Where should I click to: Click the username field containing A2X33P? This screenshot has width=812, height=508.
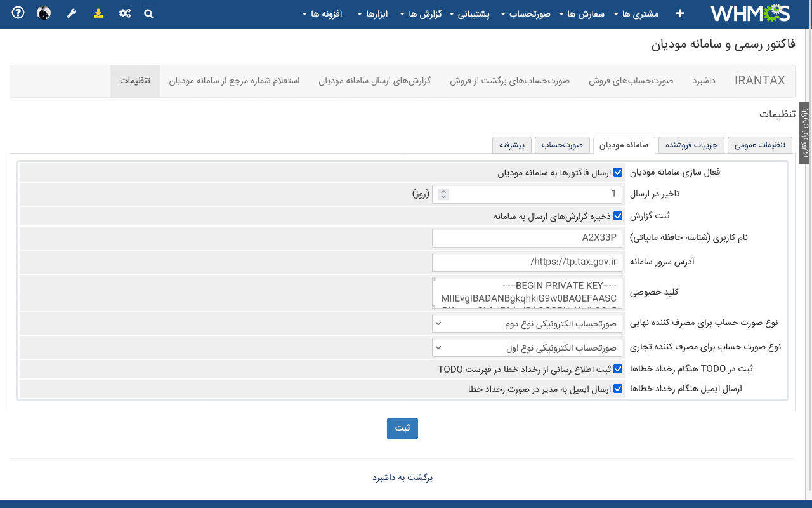[527, 238]
